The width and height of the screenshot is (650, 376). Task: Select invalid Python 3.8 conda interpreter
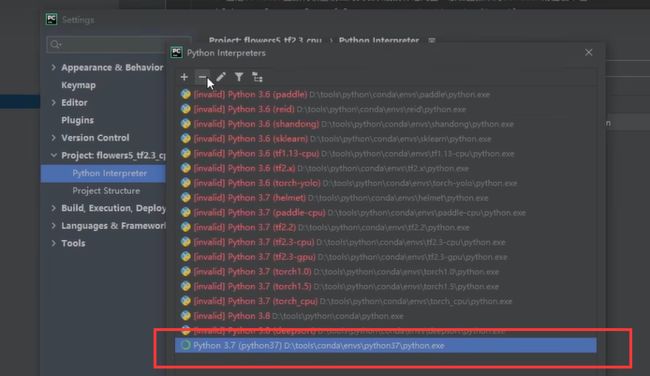386,316
